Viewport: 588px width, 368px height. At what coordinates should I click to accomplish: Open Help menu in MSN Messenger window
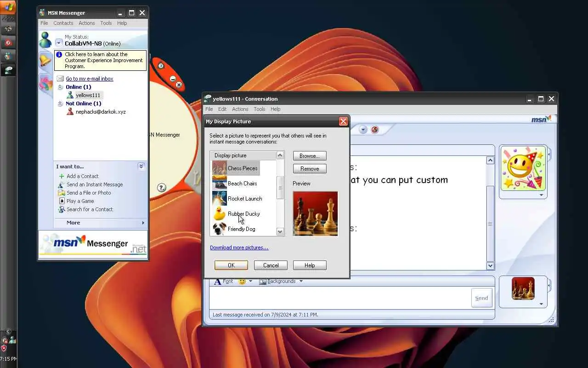[x=122, y=23]
